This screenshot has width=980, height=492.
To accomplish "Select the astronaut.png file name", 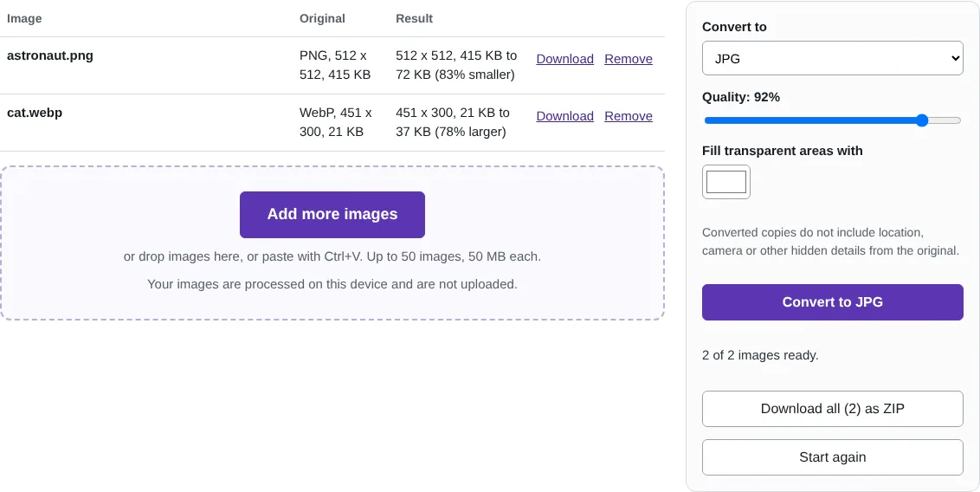I will [x=50, y=55].
